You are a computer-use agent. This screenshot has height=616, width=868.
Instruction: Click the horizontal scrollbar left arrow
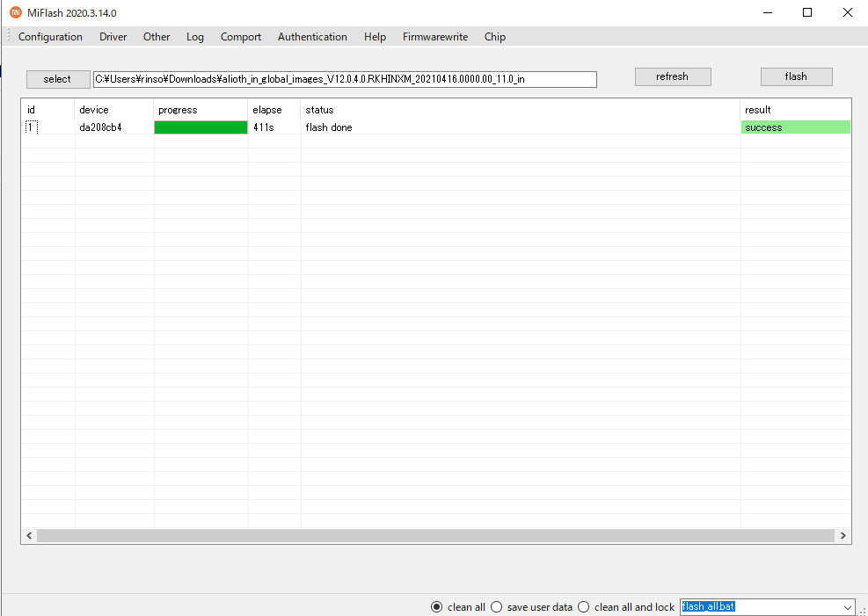(29, 535)
